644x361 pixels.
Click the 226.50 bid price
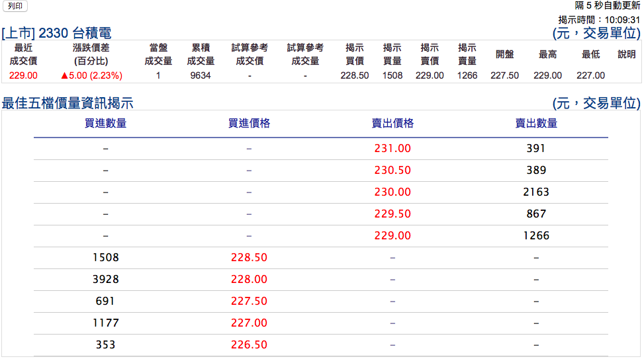point(249,345)
